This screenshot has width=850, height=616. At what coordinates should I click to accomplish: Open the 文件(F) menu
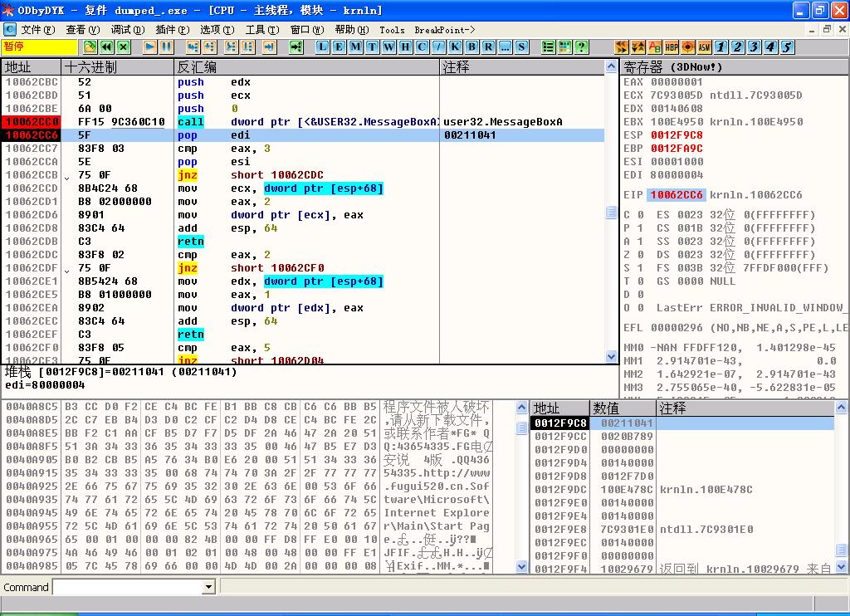(x=38, y=30)
